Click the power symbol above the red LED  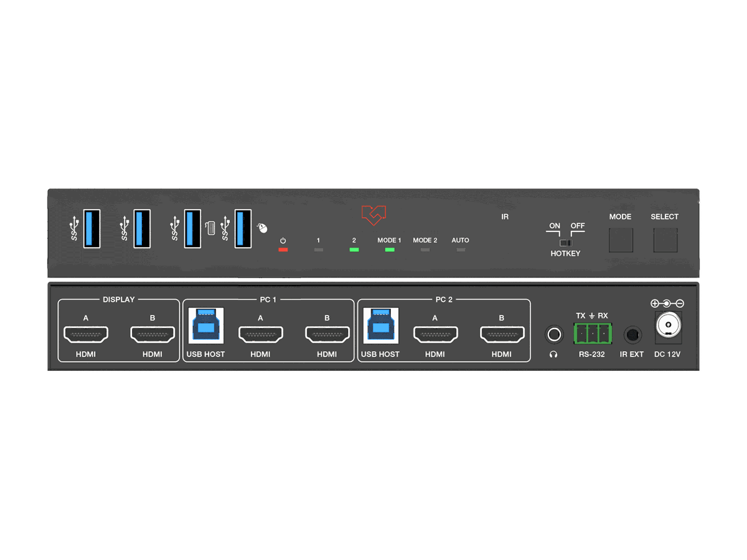283,240
